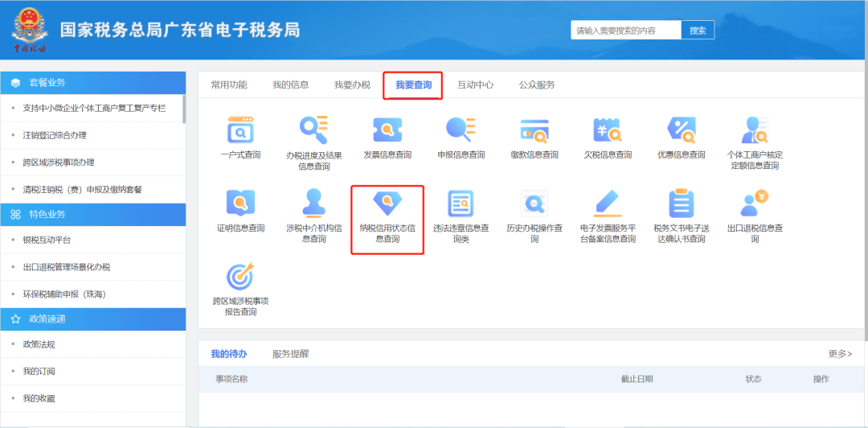Click 状态 column header
This screenshot has width=868, height=428.
pos(753,379)
